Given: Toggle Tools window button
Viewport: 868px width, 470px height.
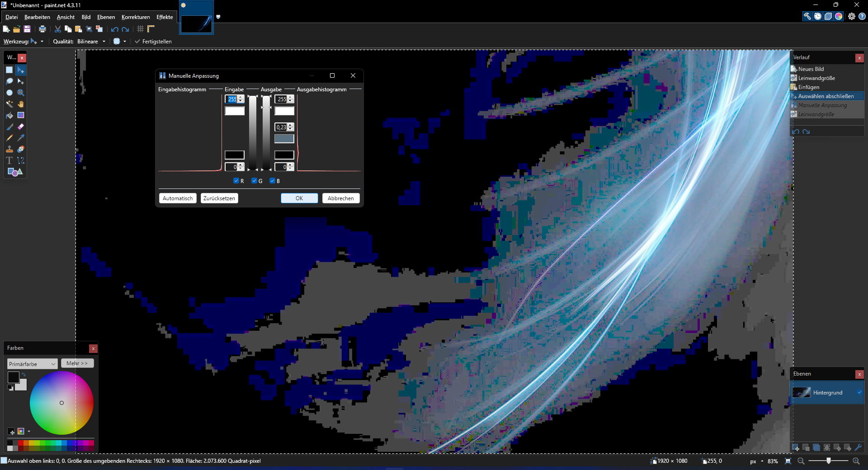Looking at the screenshot, I should [807, 16].
